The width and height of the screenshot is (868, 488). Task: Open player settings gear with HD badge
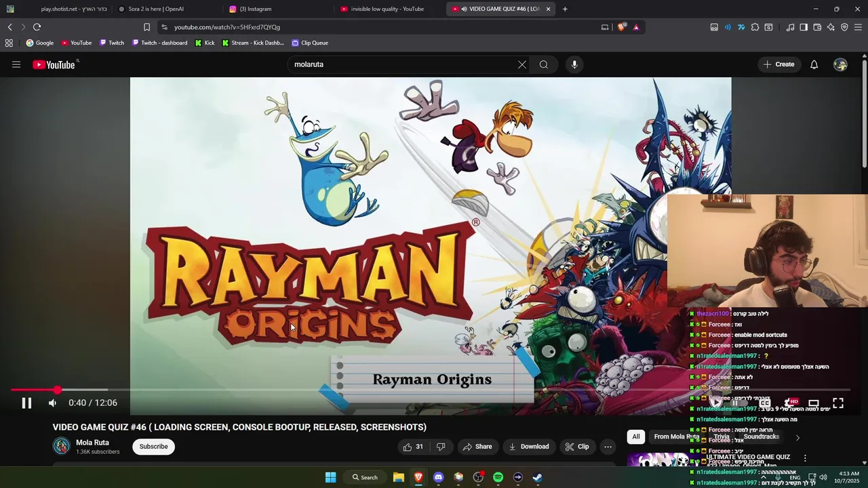click(x=790, y=403)
